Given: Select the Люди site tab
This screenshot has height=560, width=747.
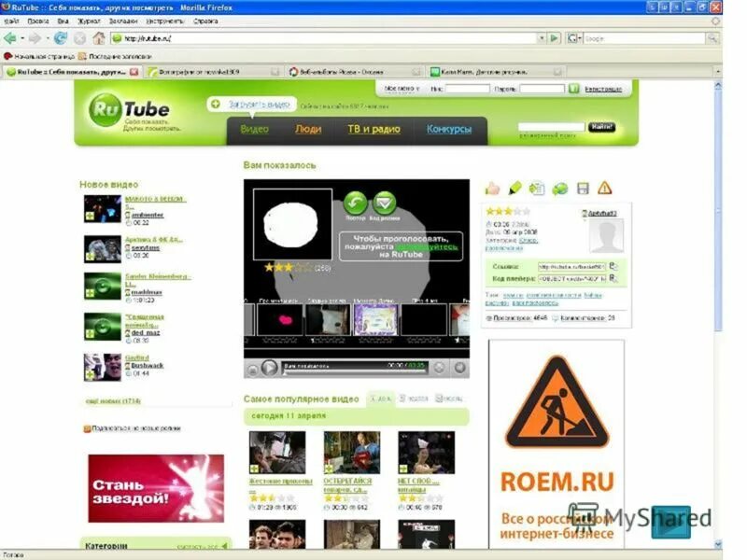Looking at the screenshot, I should (x=308, y=129).
